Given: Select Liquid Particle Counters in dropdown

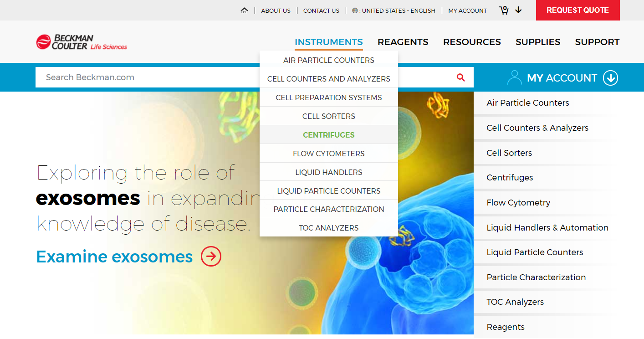Looking at the screenshot, I should tap(329, 191).
